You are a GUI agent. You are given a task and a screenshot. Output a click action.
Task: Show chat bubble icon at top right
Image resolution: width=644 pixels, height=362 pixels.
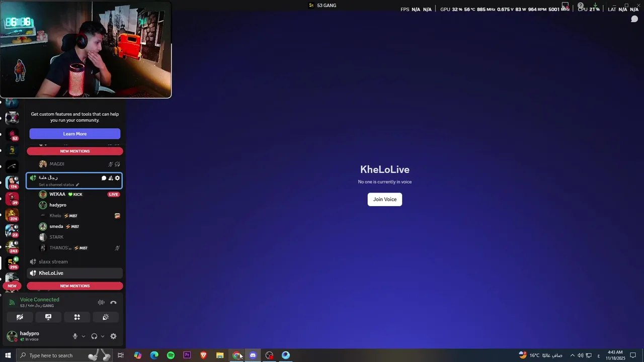[x=634, y=19]
